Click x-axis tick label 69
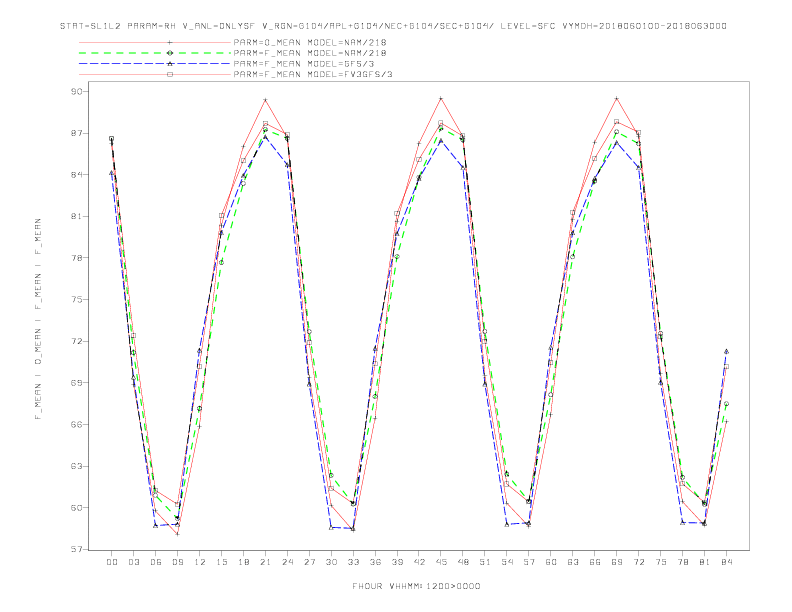 tap(617, 562)
